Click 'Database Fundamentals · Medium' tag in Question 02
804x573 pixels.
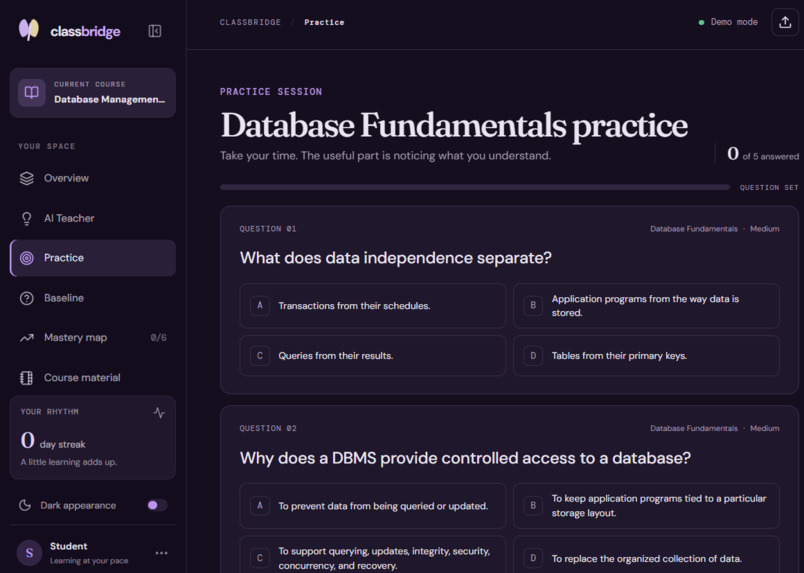coord(715,428)
